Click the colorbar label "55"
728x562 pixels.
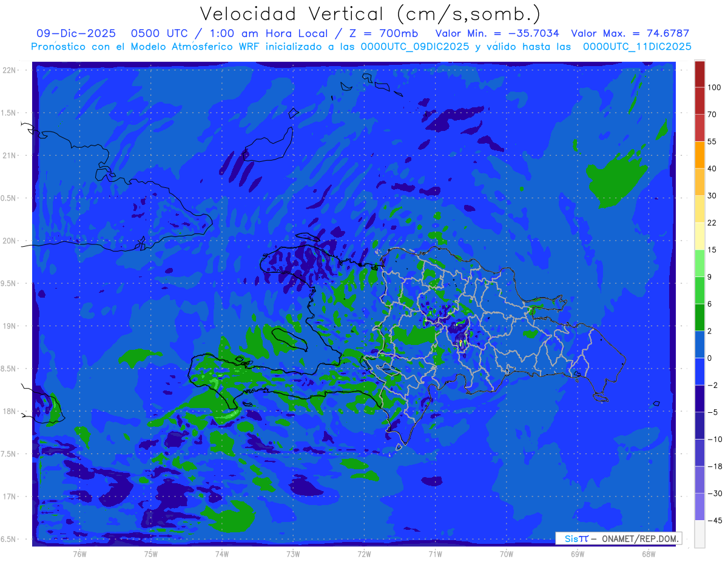(712, 141)
